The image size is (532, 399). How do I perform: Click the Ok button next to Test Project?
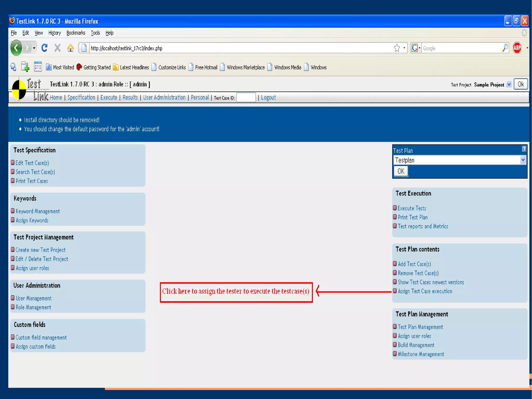[x=521, y=84]
